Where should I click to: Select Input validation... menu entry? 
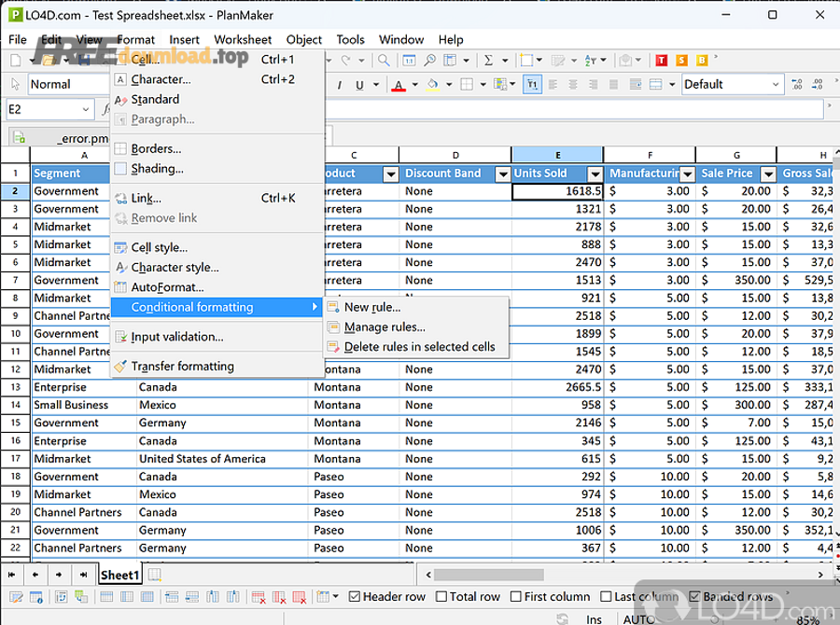217,337
